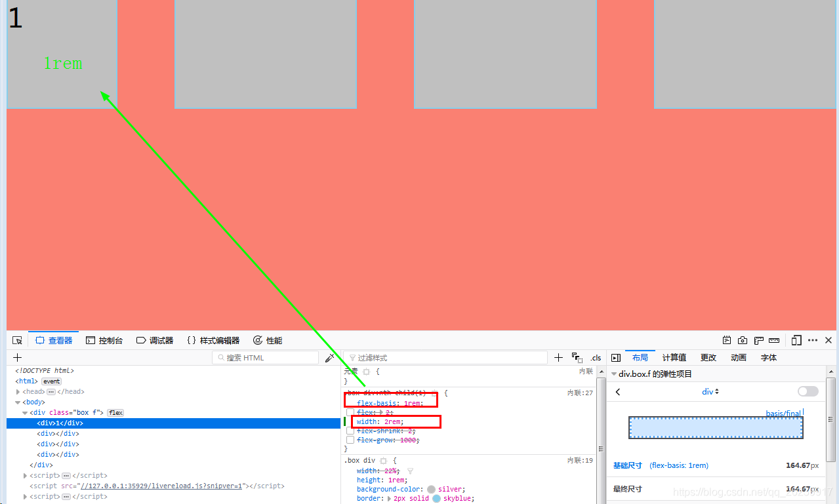Switch to the 性能 performance tab
The image size is (839, 504).
tap(268, 340)
